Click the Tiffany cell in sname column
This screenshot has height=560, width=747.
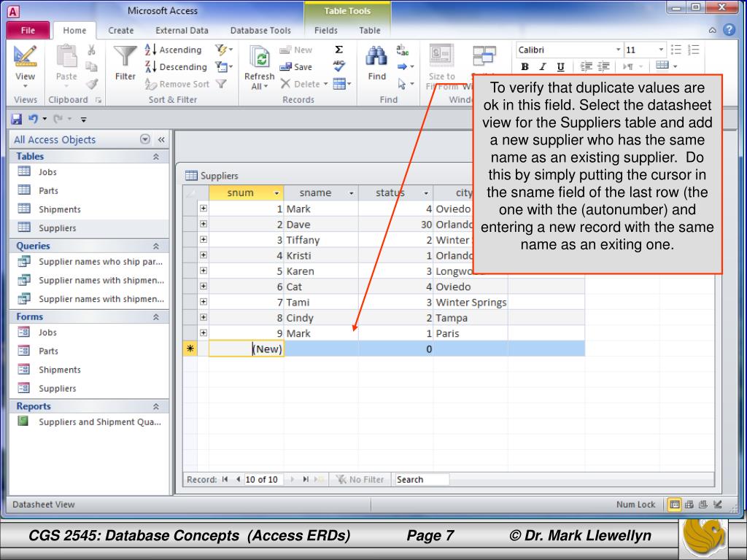(321, 240)
